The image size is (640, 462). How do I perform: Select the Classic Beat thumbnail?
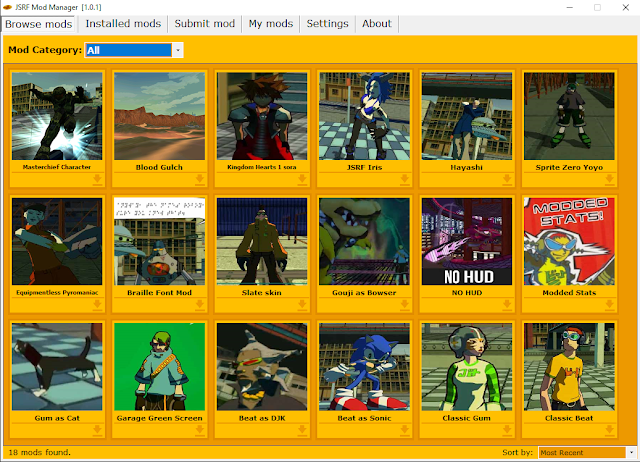point(569,366)
